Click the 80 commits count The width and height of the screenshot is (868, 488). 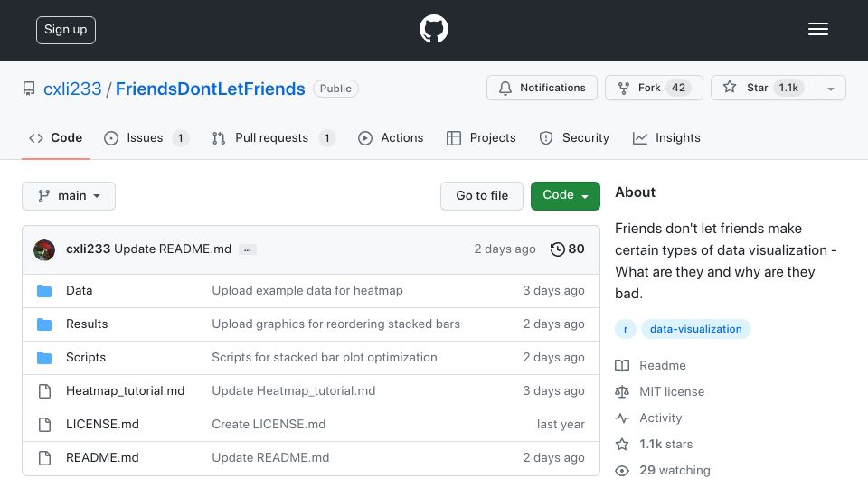pyautogui.click(x=576, y=249)
